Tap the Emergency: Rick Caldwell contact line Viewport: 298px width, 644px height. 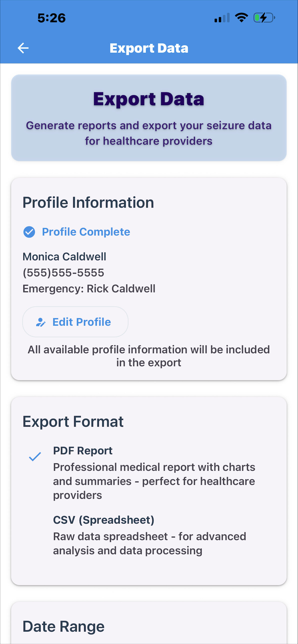89,289
